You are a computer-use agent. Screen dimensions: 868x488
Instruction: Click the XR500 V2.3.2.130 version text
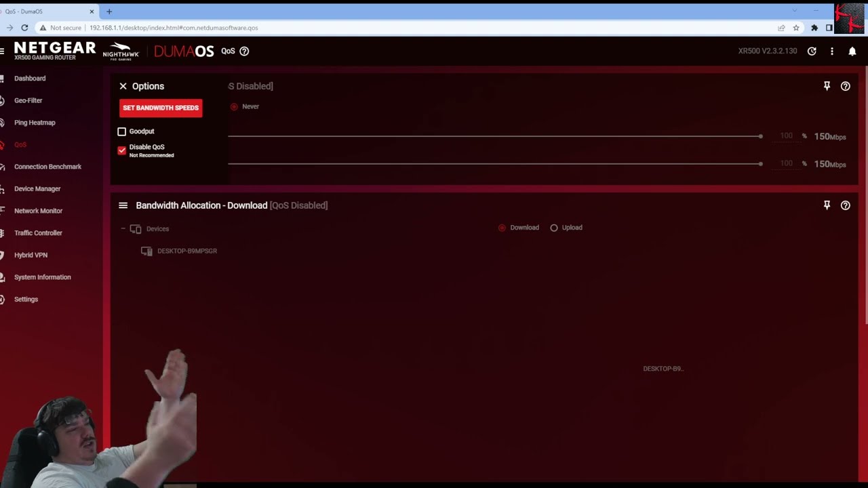[768, 51]
